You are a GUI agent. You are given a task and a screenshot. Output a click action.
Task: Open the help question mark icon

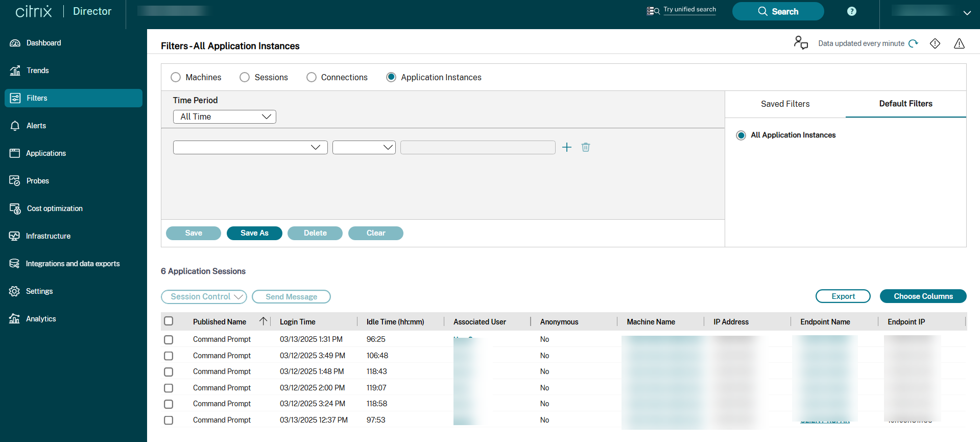852,11
